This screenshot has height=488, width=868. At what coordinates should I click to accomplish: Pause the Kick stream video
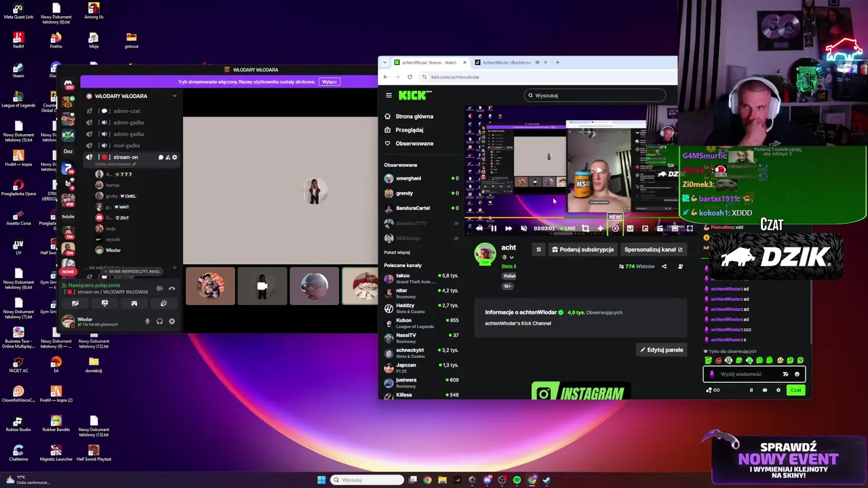[x=494, y=228]
